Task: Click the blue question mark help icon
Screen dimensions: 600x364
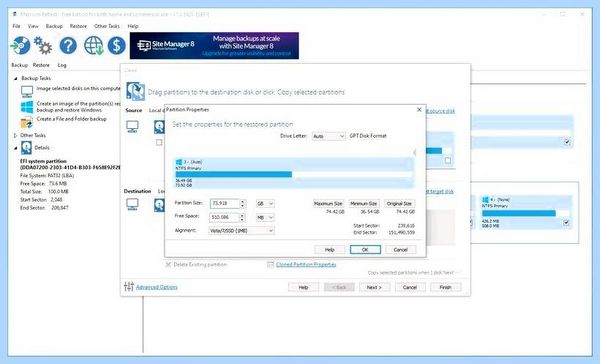Action: coord(68,46)
